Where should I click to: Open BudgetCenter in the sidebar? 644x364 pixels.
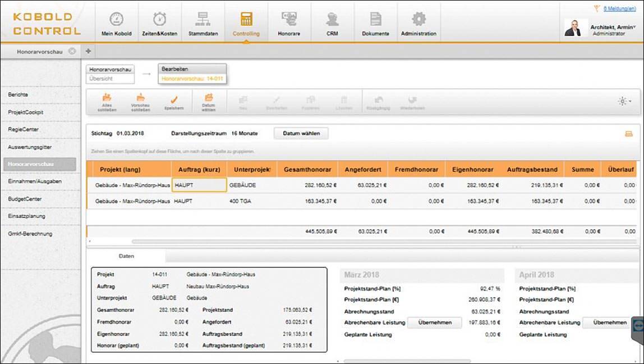click(x=25, y=199)
